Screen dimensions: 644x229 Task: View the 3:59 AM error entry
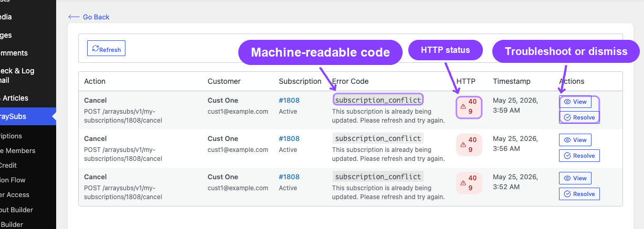coord(575,102)
